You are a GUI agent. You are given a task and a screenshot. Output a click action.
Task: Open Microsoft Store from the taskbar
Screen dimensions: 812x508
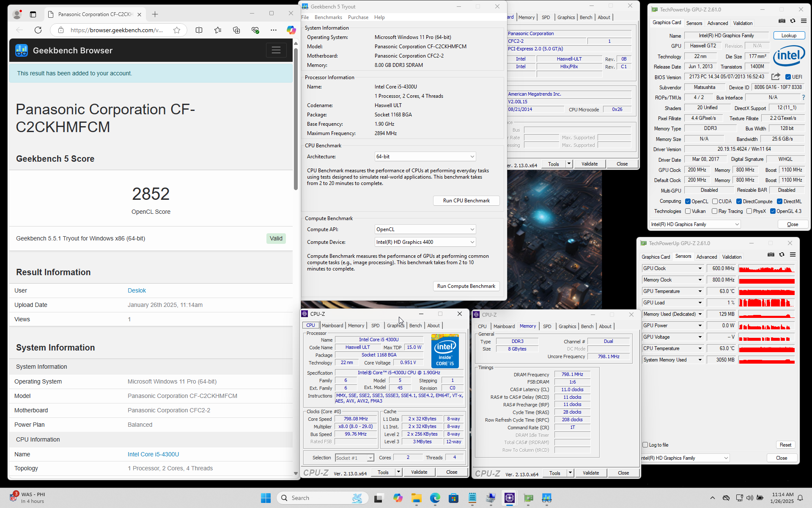(454, 498)
